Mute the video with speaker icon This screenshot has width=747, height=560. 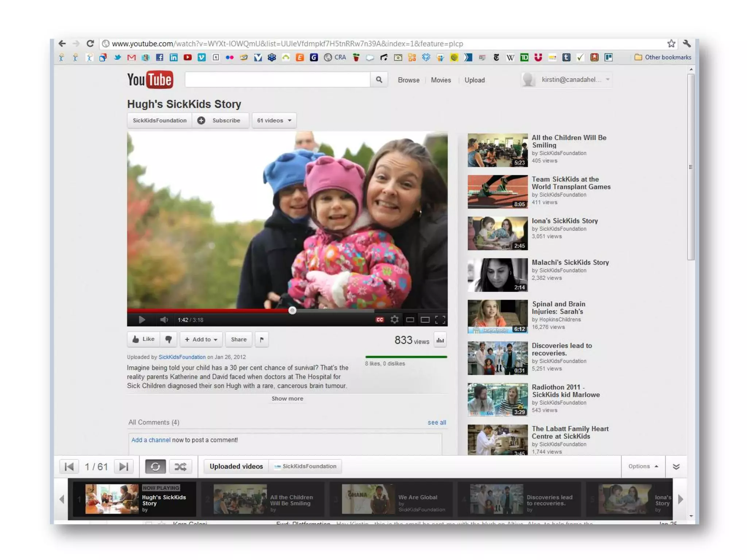pyautogui.click(x=164, y=320)
